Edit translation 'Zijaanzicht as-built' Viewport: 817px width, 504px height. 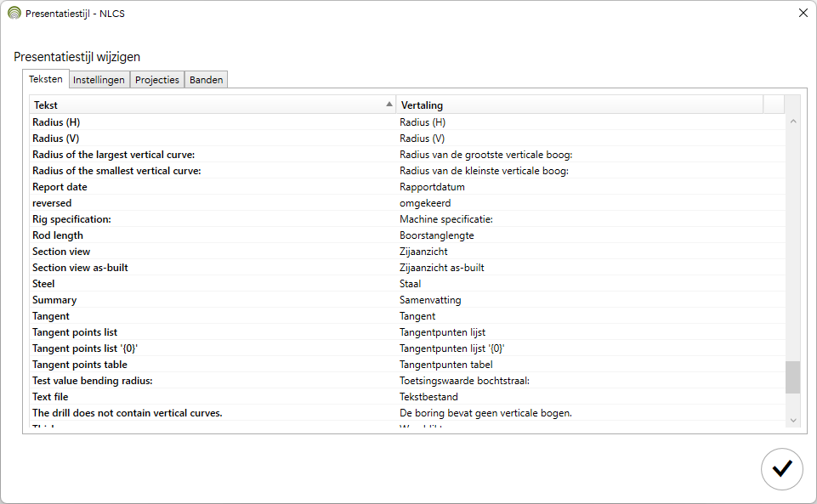442,268
